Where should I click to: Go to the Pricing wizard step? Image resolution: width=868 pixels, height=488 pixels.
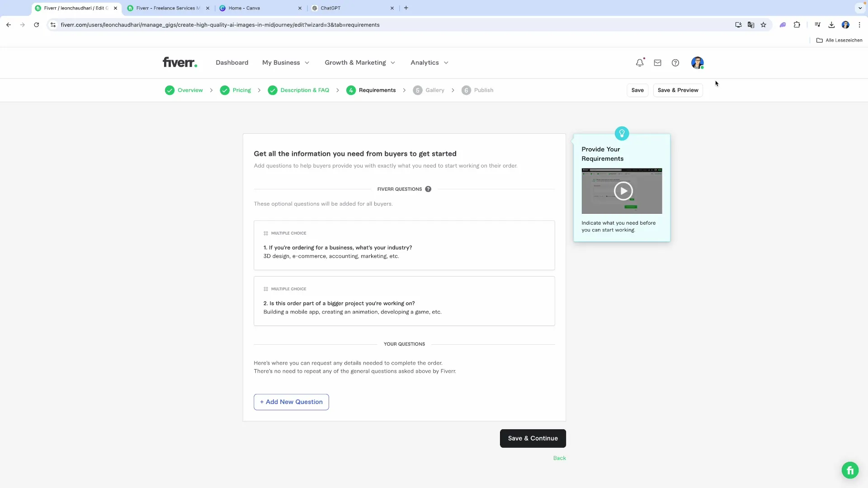[x=241, y=90]
